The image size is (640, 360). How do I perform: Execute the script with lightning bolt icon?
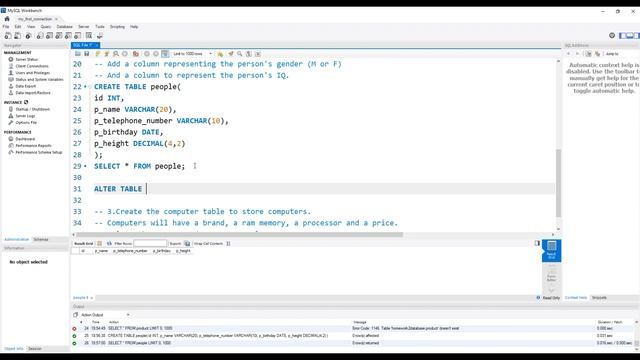click(98, 54)
